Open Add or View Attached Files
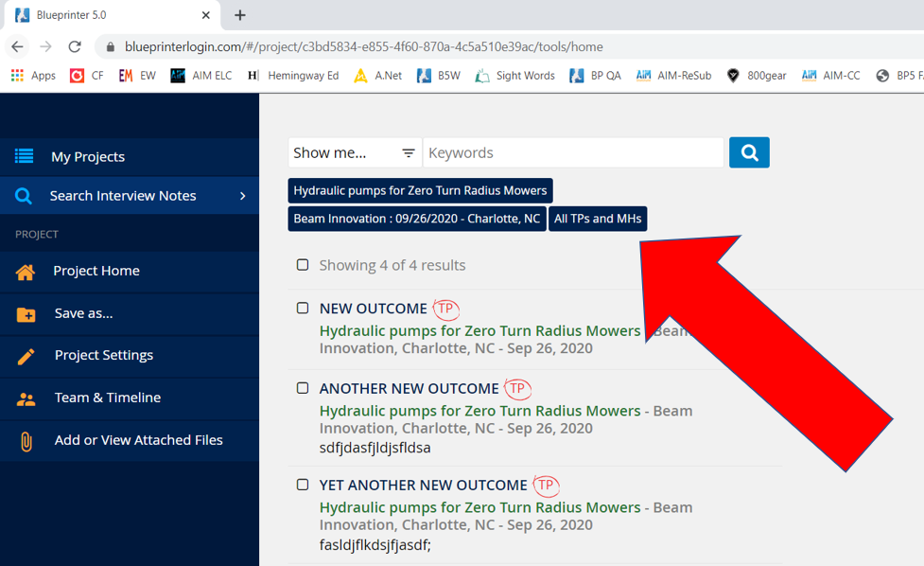 click(x=130, y=440)
